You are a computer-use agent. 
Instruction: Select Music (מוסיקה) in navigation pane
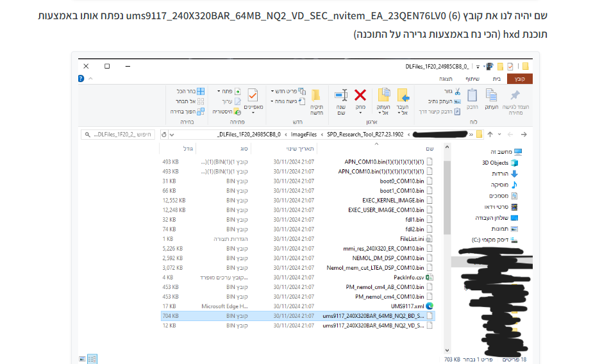tap(504, 185)
